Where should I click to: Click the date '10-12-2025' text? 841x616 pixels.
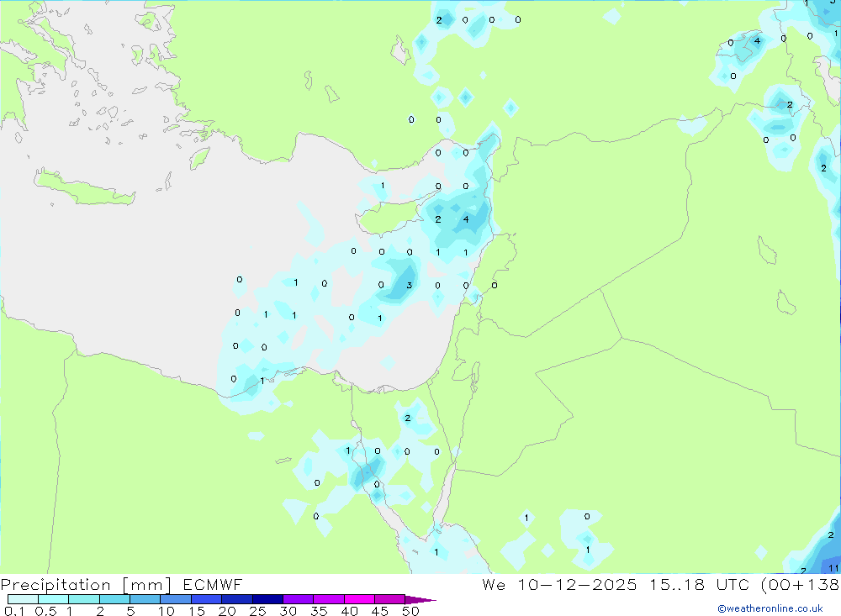tap(577, 584)
